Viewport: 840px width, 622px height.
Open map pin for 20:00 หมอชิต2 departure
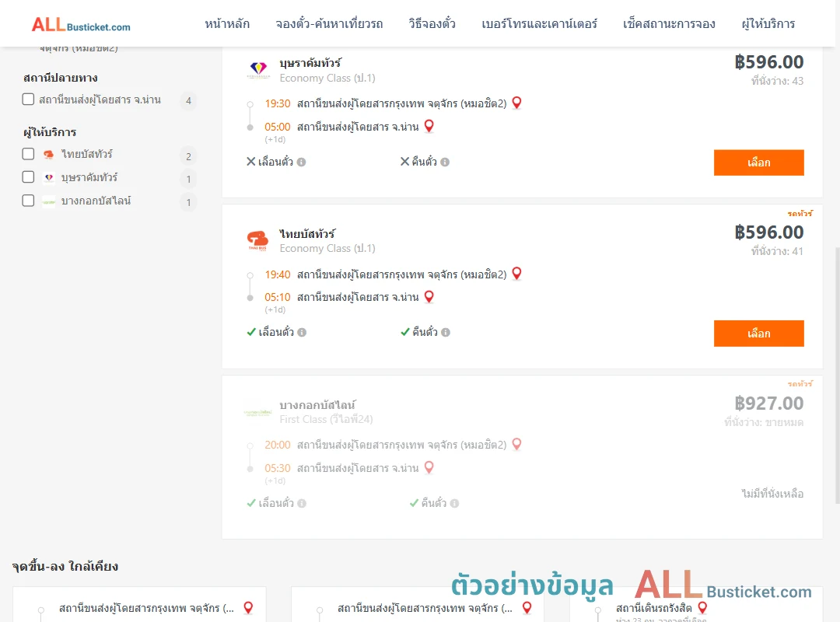point(516,444)
